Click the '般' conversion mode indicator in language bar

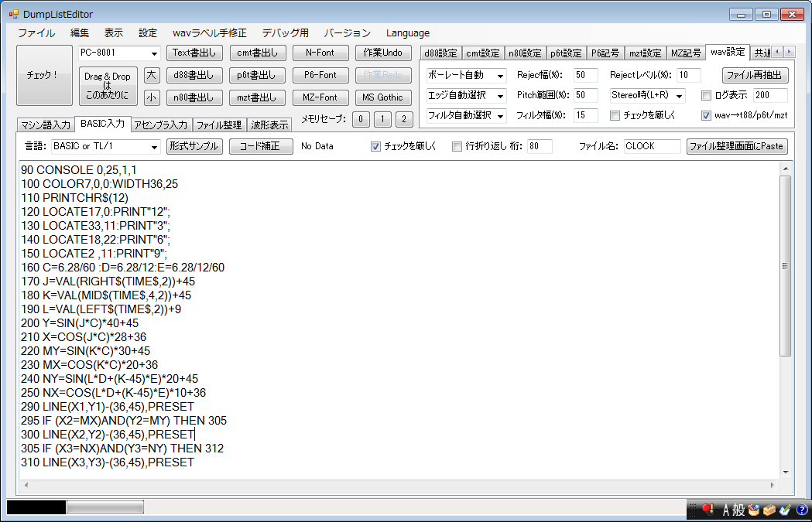coord(739,510)
